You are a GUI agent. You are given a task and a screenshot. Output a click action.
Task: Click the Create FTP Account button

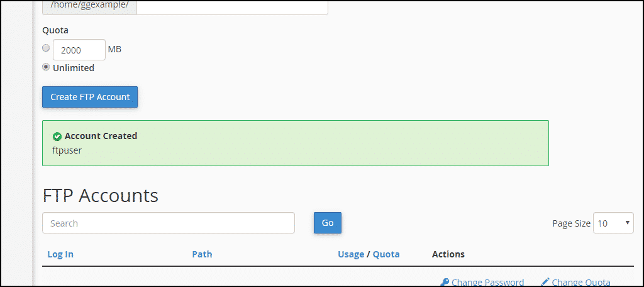pyautogui.click(x=90, y=97)
